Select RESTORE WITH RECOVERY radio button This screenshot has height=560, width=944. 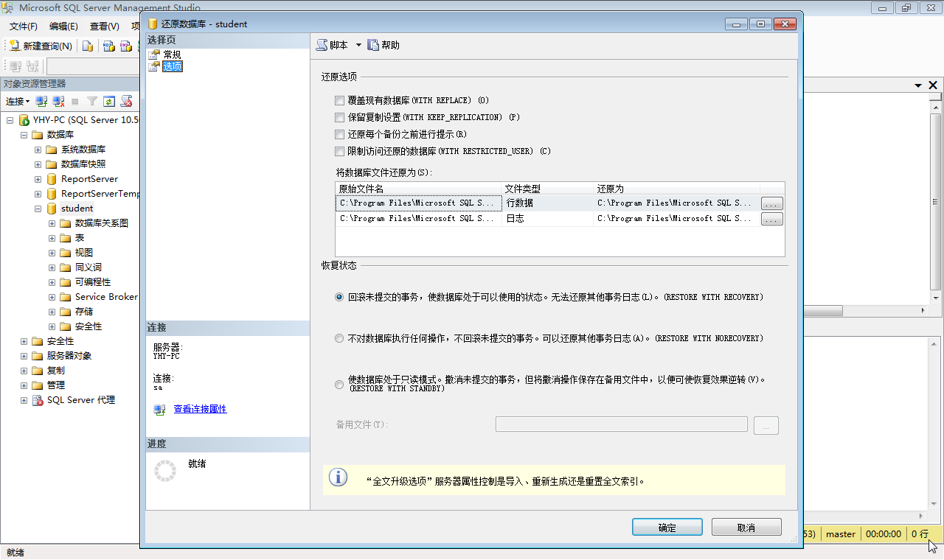point(339,297)
